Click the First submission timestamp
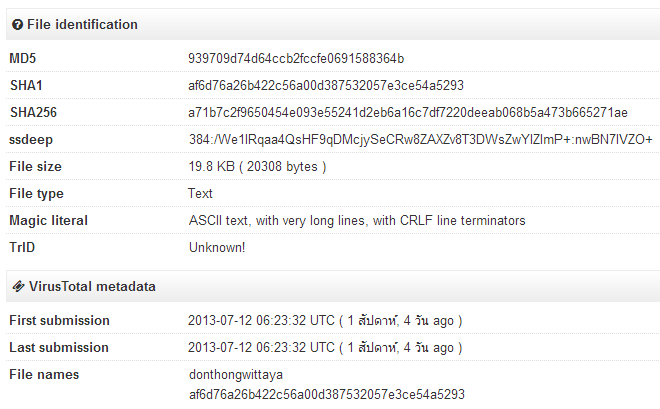Viewport: 660px width, 409px height. click(325, 321)
